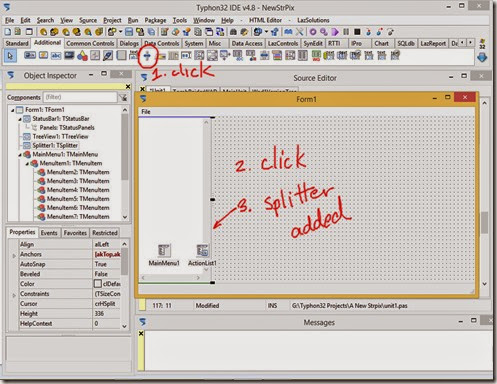497x384 pixels.
Task: Click the Cursor property value crHSplit
Action: (x=106, y=304)
